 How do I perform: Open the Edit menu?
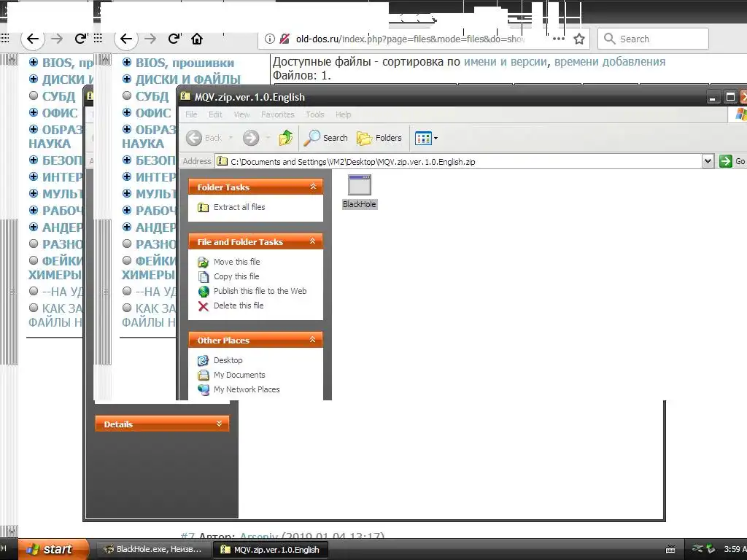tap(215, 114)
